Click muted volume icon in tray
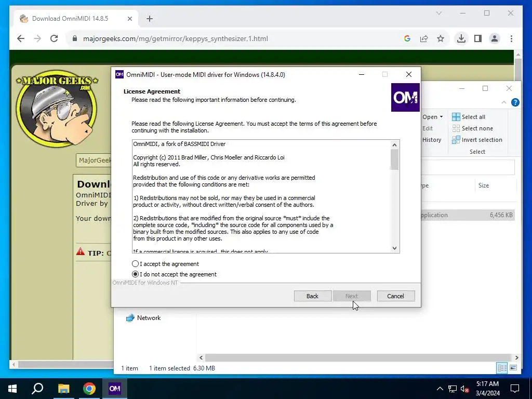The height and width of the screenshot is (399, 532). click(x=465, y=389)
